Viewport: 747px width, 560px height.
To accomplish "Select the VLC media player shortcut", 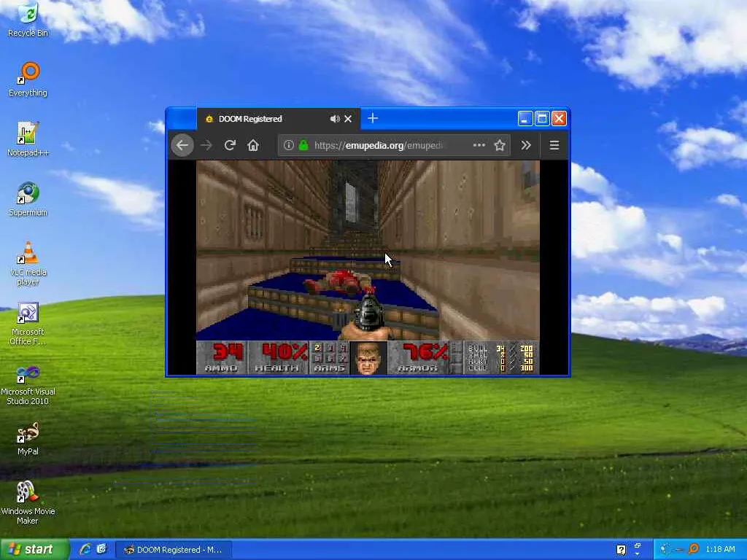I will pos(28,263).
